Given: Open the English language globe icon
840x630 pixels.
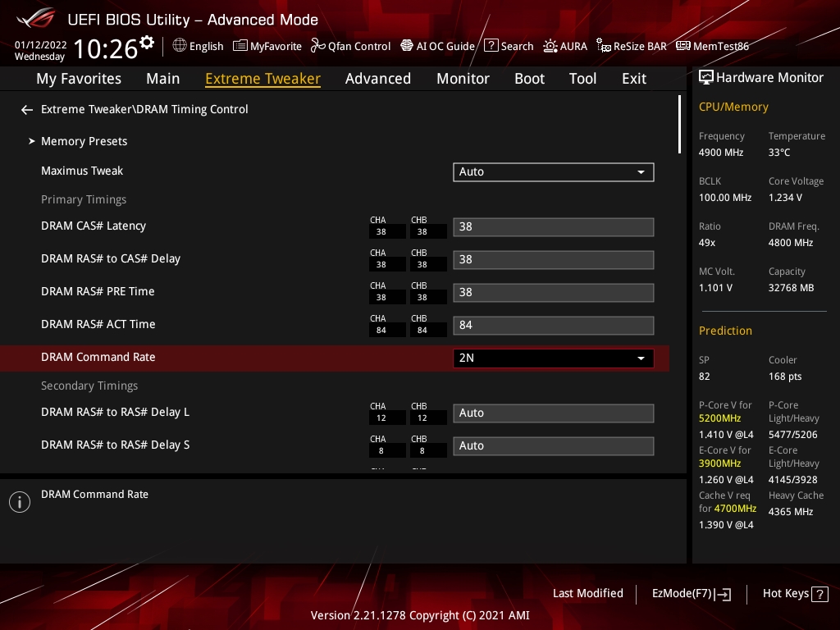Looking at the screenshot, I should click(180, 46).
